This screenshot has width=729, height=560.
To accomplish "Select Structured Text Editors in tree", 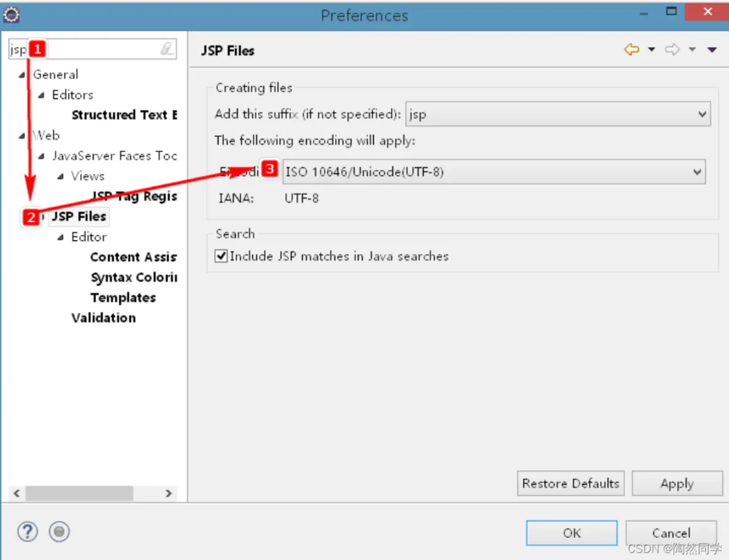I will (124, 115).
